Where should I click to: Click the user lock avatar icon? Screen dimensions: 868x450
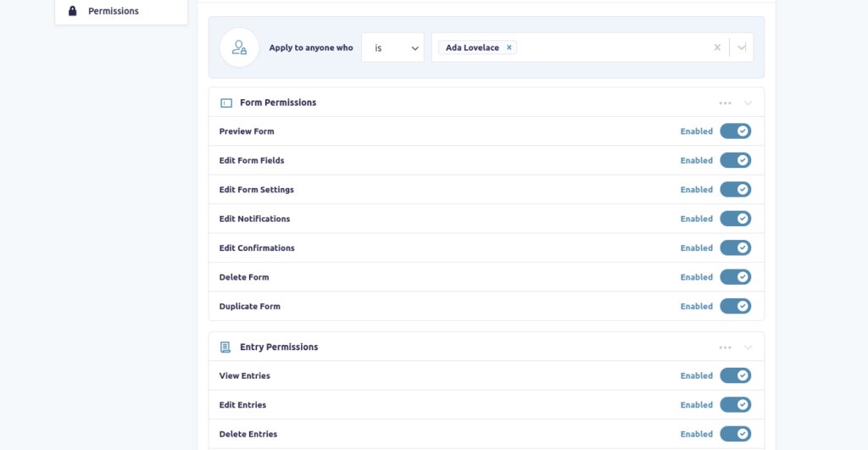[x=239, y=47]
